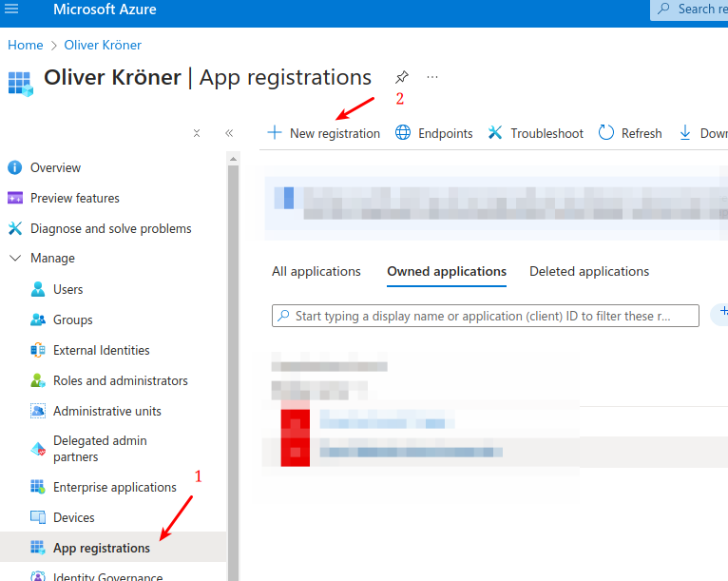Go to Home breadcrumb

25,45
